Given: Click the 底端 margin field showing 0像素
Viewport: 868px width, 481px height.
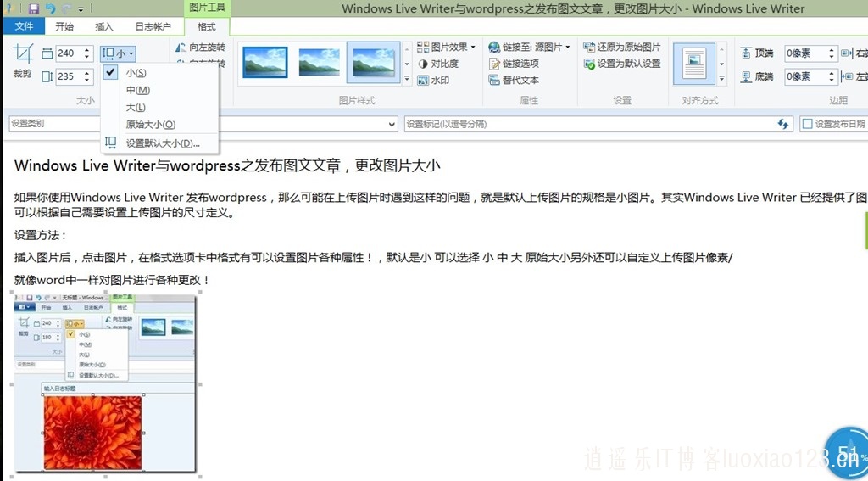Looking at the screenshot, I should (x=805, y=76).
